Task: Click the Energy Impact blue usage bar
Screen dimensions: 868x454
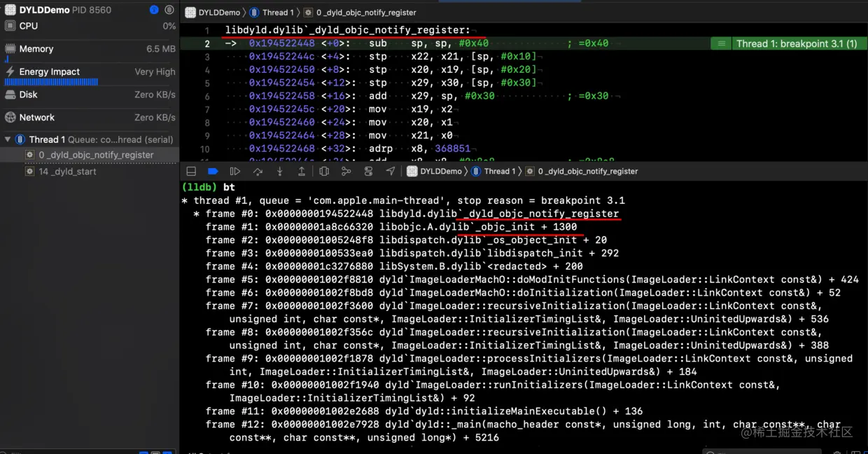Action: click(52, 82)
